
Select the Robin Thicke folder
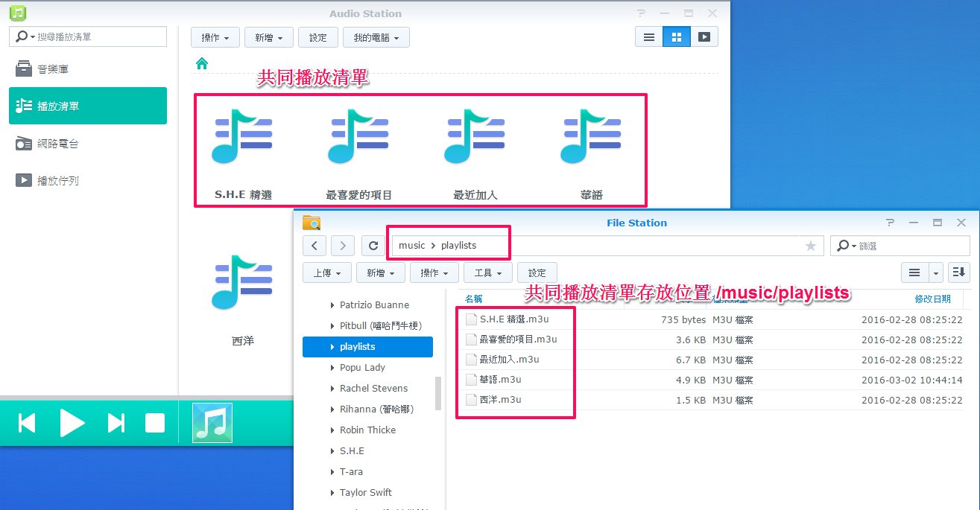[367, 430]
